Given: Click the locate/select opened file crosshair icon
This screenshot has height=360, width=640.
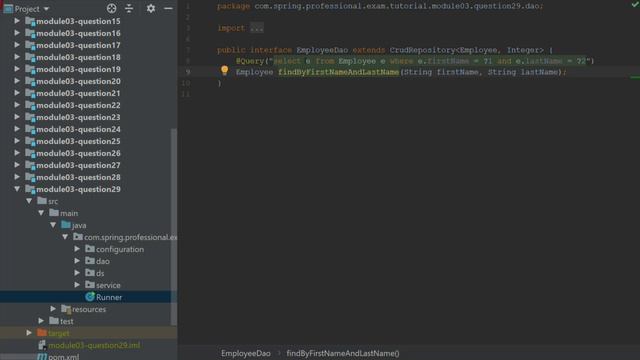Looking at the screenshot, I should (111, 9).
